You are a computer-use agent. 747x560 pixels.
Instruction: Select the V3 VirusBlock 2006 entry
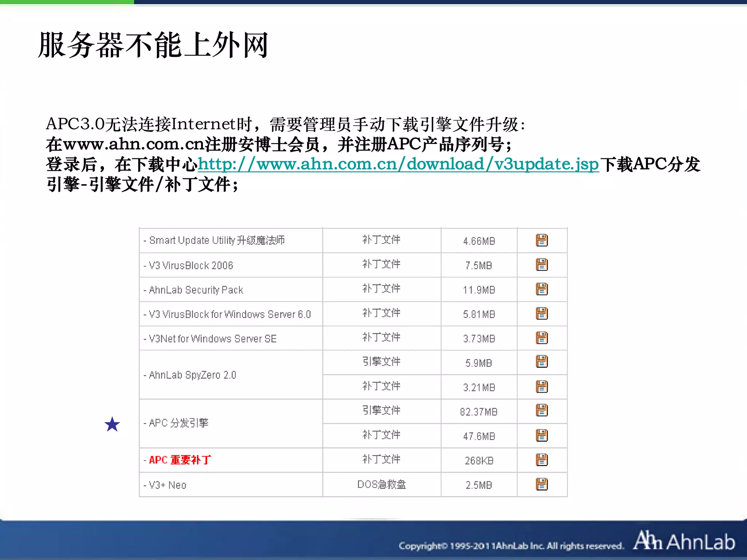coord(191,265)
